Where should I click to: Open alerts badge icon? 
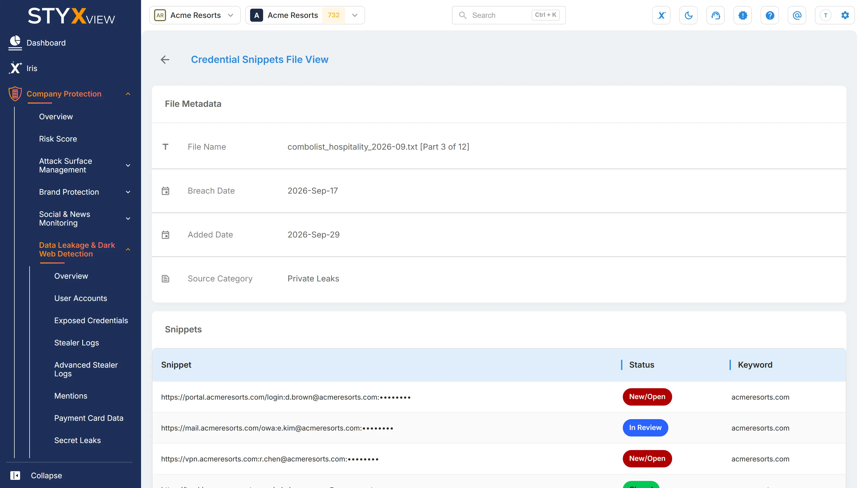(x=743, y=15)
